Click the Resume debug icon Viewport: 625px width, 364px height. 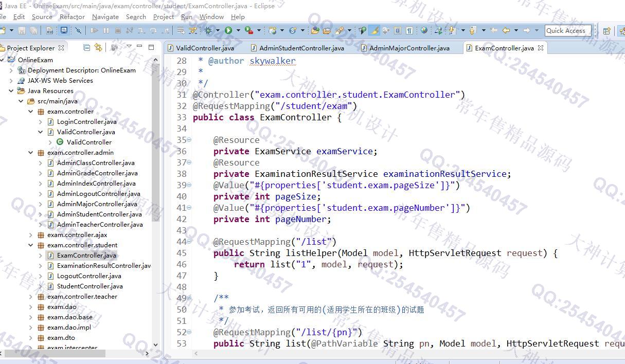pyautogui.click(x=94, y=30)
